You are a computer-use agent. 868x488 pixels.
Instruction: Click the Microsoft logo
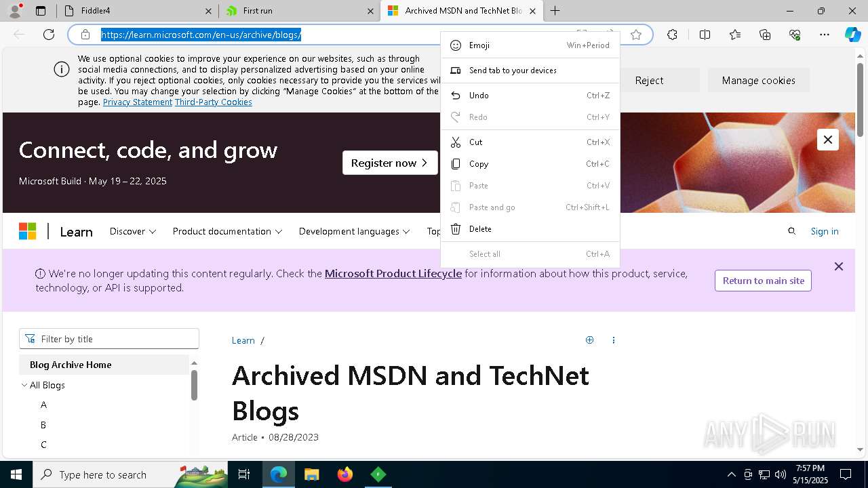[x=27, y=231]
